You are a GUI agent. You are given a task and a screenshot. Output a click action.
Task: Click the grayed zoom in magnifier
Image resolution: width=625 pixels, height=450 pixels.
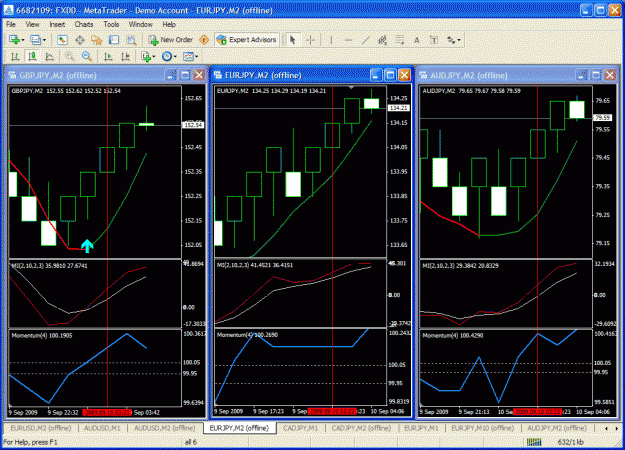click(x=70, y=57)
